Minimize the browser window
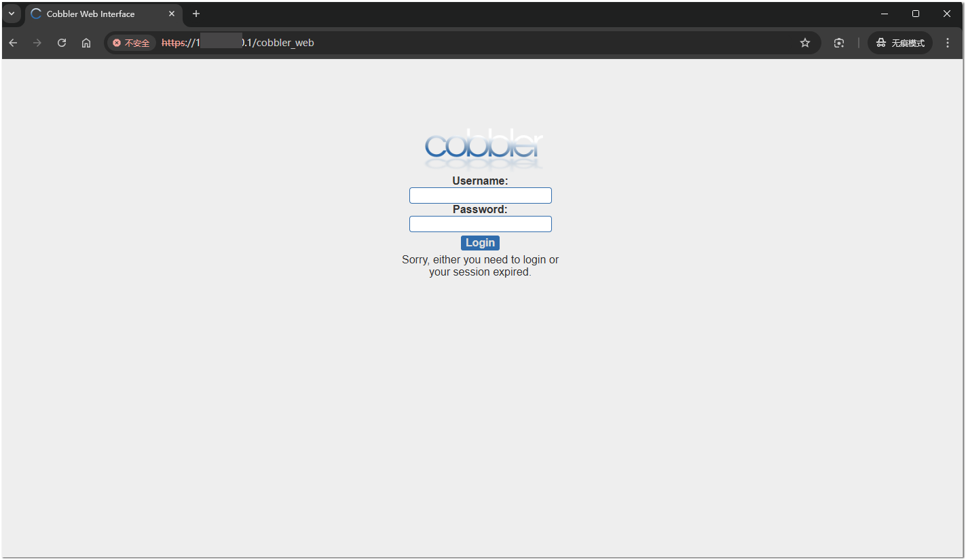 coord(885,14)
